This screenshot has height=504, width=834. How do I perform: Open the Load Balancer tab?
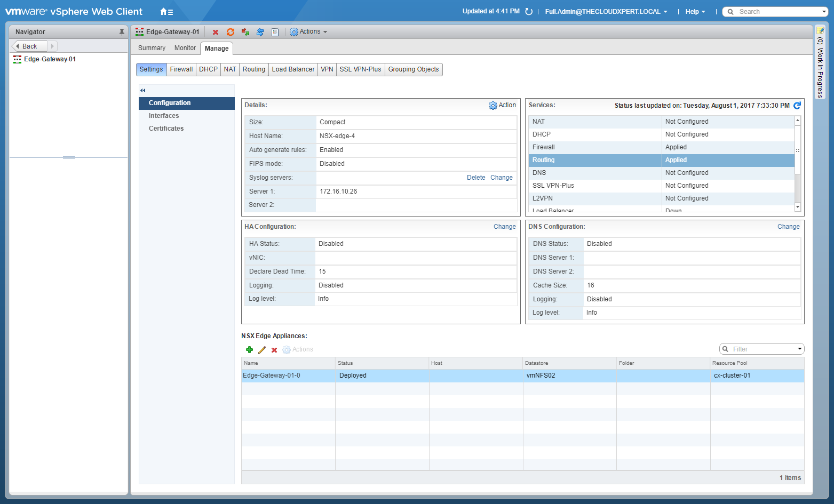click(293, 69)
